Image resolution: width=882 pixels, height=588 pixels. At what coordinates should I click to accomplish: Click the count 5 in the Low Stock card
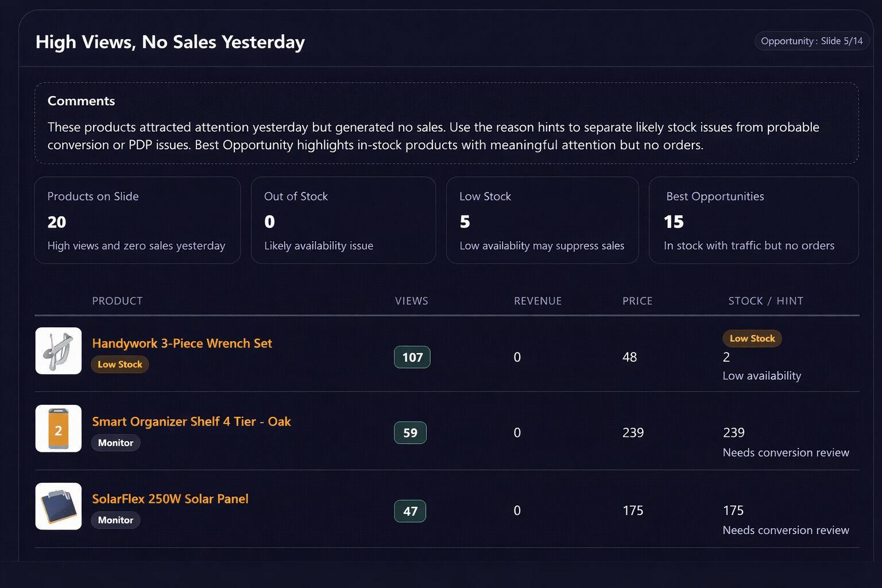pos(465,222)
